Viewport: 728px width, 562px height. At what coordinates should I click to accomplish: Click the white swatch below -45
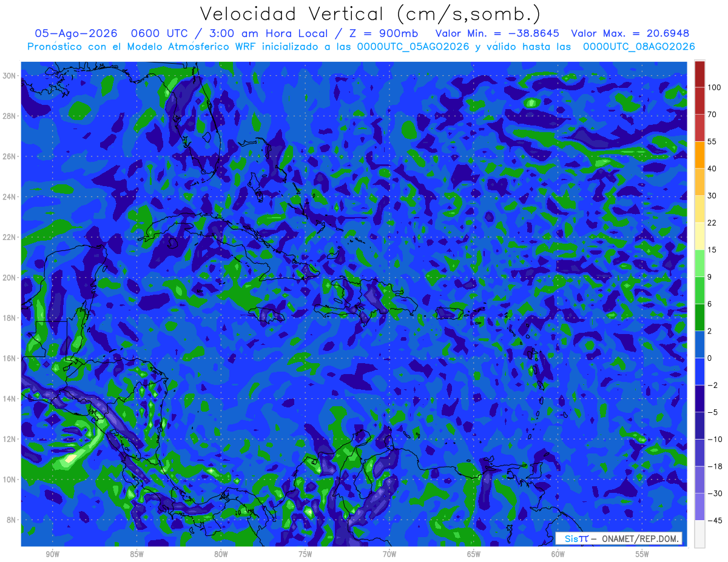click(x=699, y=534)
